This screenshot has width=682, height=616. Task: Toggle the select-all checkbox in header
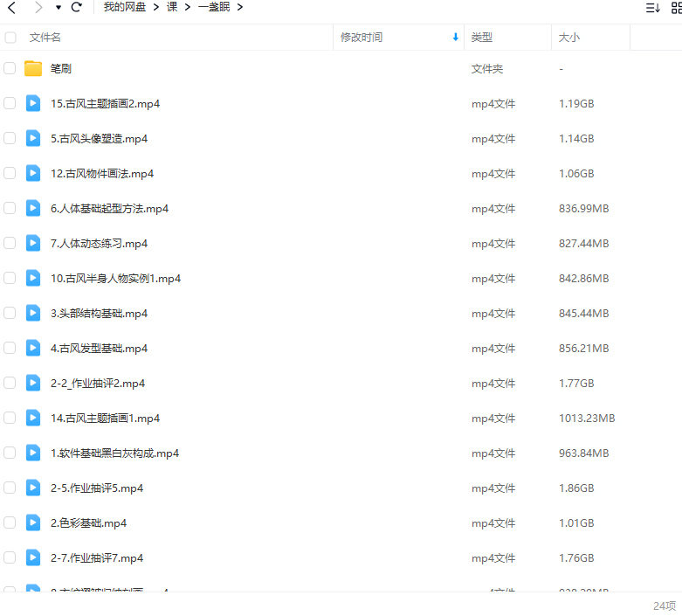[x=10, y=38]
